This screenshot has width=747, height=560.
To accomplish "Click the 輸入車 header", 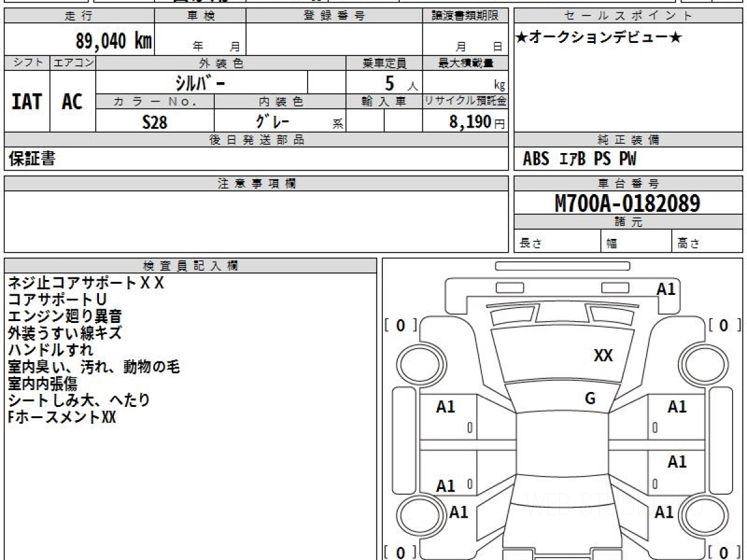I will click(384, 101).
